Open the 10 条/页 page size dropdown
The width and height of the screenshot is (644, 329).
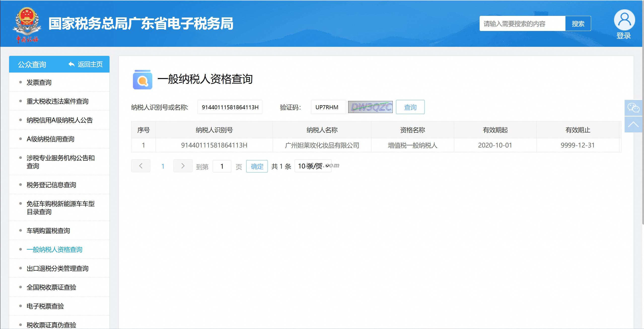313,166
